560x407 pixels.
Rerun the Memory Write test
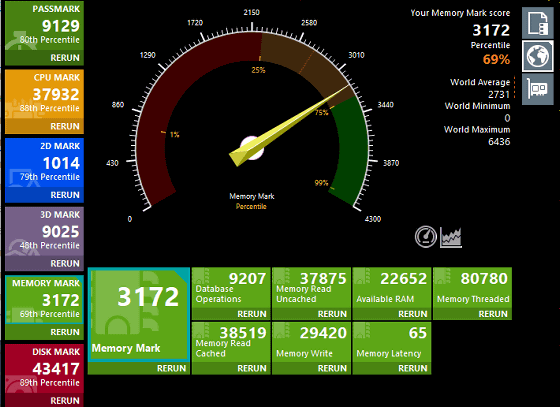[x=332, y=368]
